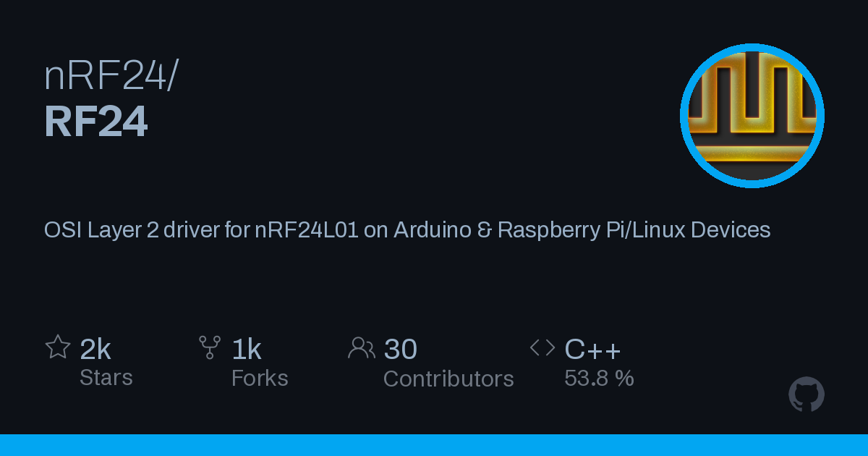Click the fork icon beside 1k
This screenshot has width=868, height=456.
click(x=210, y=347)
